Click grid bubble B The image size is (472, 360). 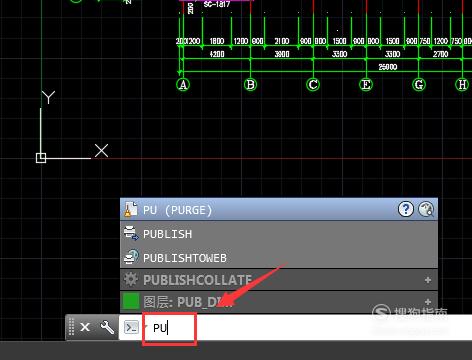click(250, 85)
